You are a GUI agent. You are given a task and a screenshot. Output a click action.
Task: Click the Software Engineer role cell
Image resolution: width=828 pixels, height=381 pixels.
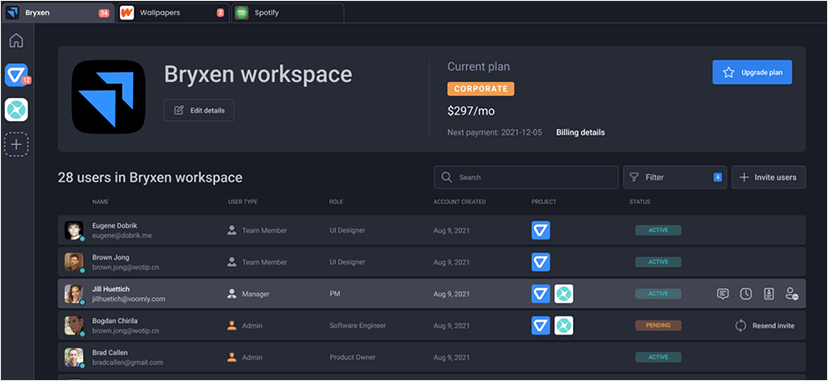click(357, 326)
